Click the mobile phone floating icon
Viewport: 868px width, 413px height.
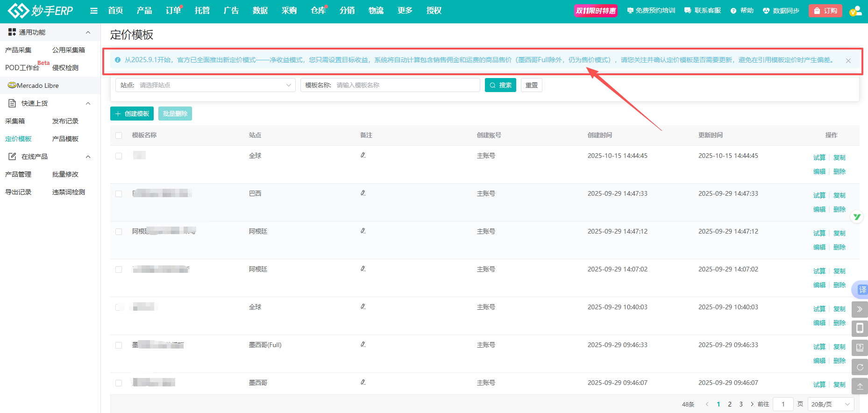tap(860, 328)
